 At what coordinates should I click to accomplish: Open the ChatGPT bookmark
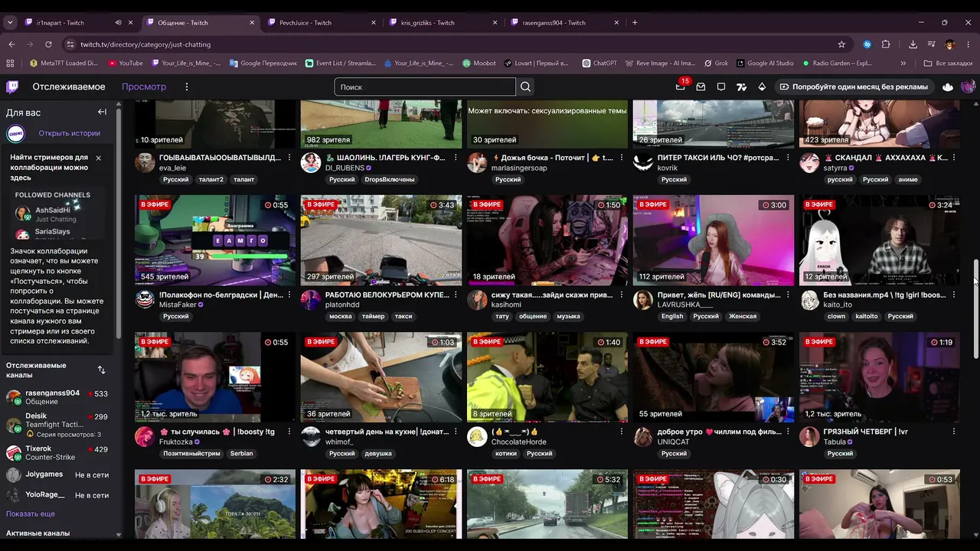point(599,64)
